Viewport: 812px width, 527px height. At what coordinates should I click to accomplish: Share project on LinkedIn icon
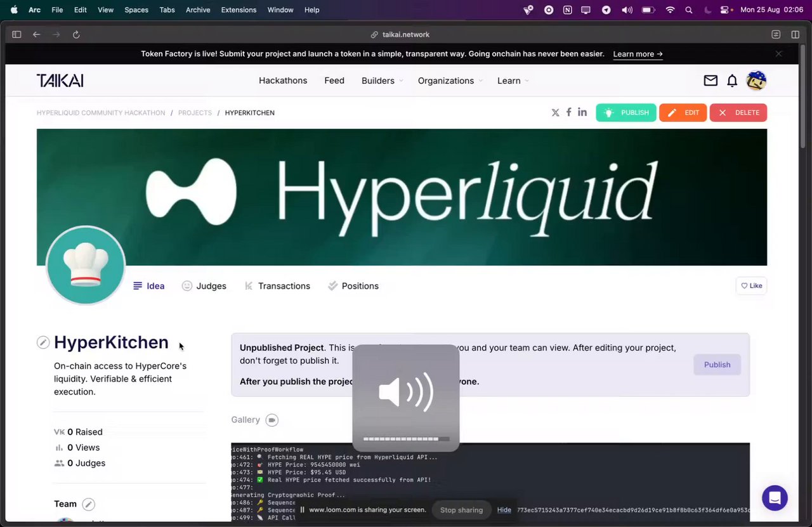582,112
